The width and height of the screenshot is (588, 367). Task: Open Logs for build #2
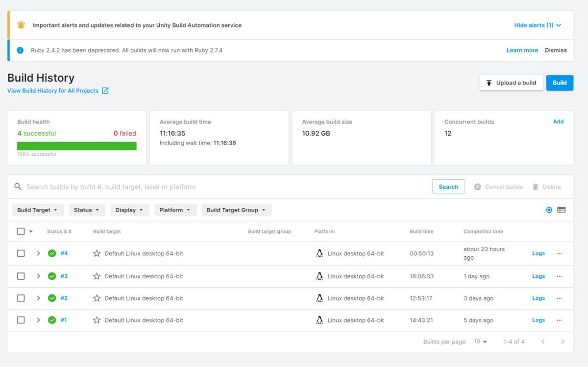click(x=539, y=298)
